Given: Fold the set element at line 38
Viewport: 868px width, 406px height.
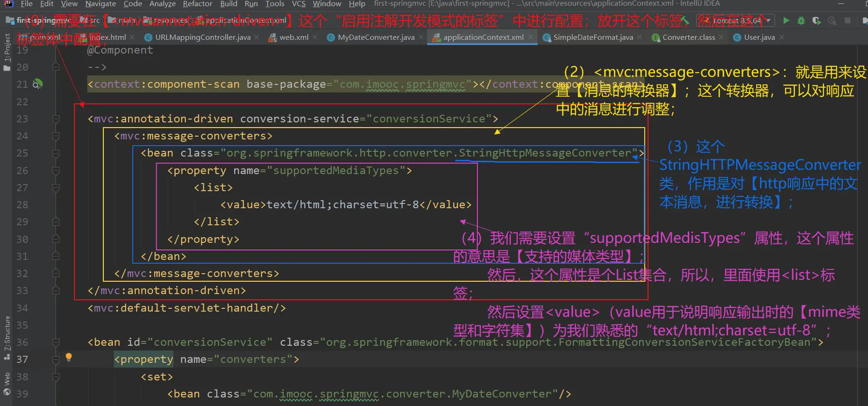Looking at the screenshot, I should [x=55, y=377].
